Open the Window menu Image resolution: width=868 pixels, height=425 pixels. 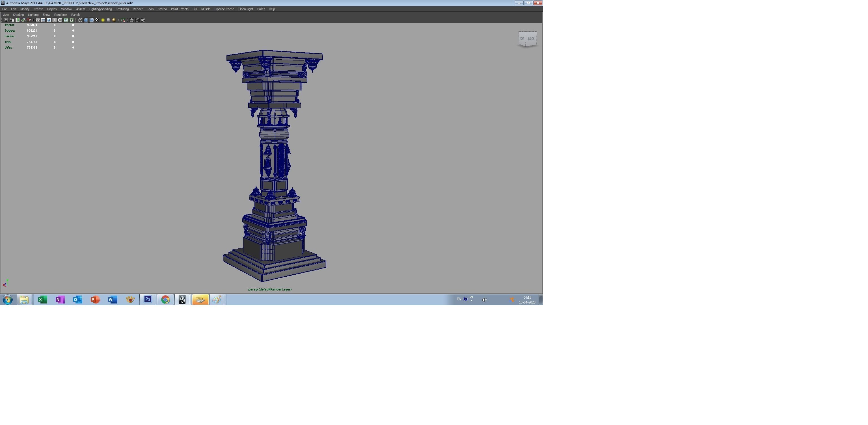(66, 9)
